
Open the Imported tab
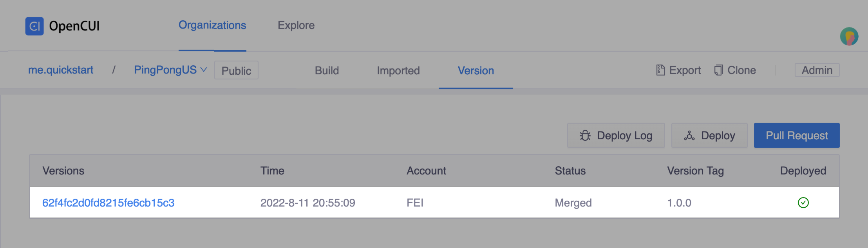[398, 70]
